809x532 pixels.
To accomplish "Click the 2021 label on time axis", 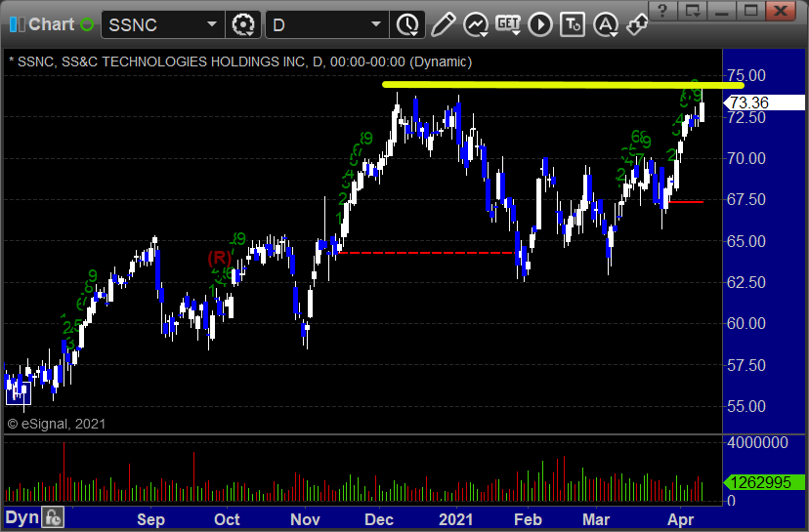I will 456,519.
